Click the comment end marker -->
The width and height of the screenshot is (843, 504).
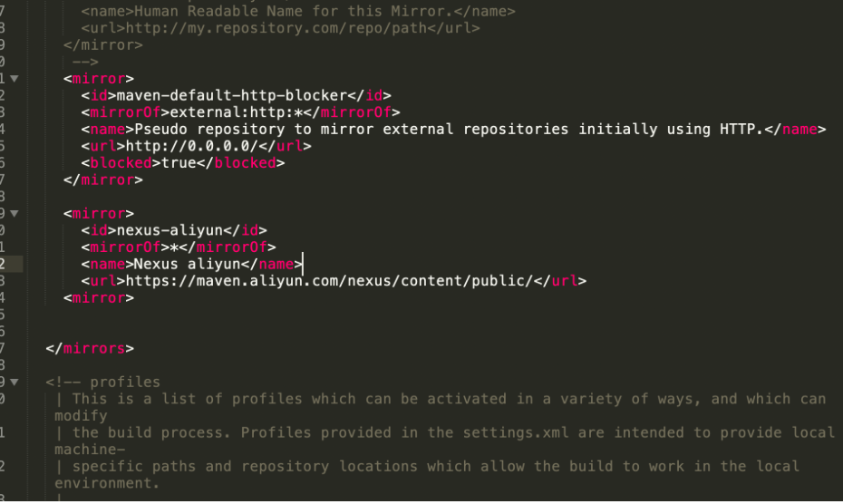tap(85, 62)
